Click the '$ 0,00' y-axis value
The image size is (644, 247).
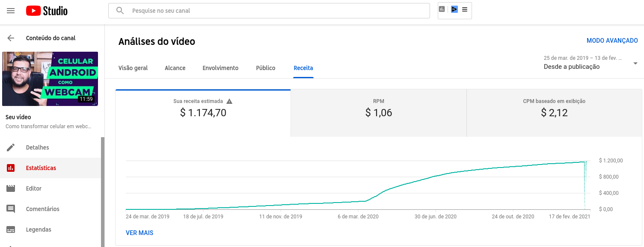point(606,209)
